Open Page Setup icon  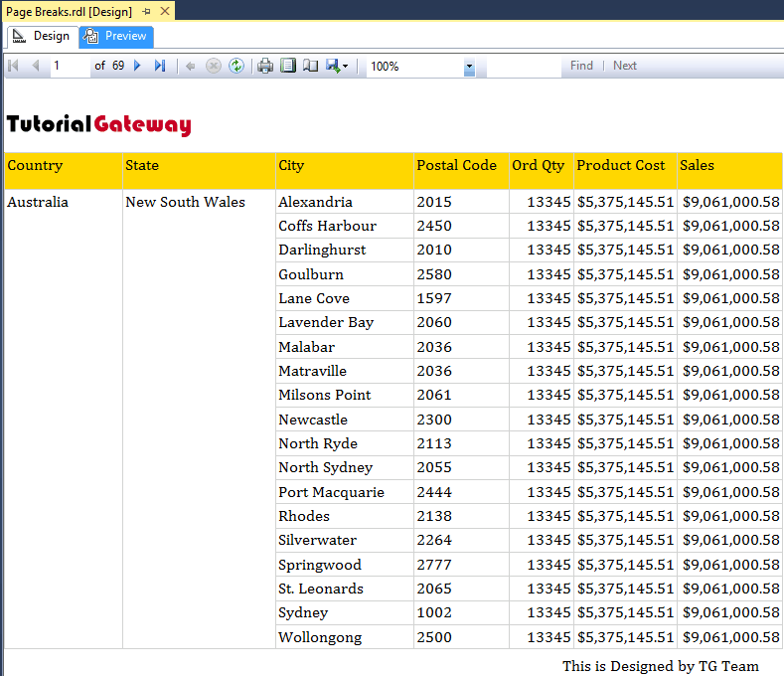[311, 66]
